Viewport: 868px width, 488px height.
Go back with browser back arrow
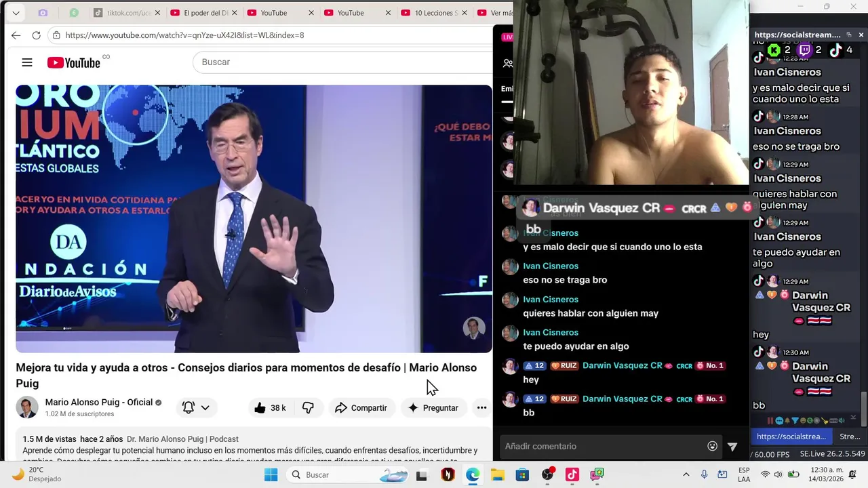pos(16,35)
